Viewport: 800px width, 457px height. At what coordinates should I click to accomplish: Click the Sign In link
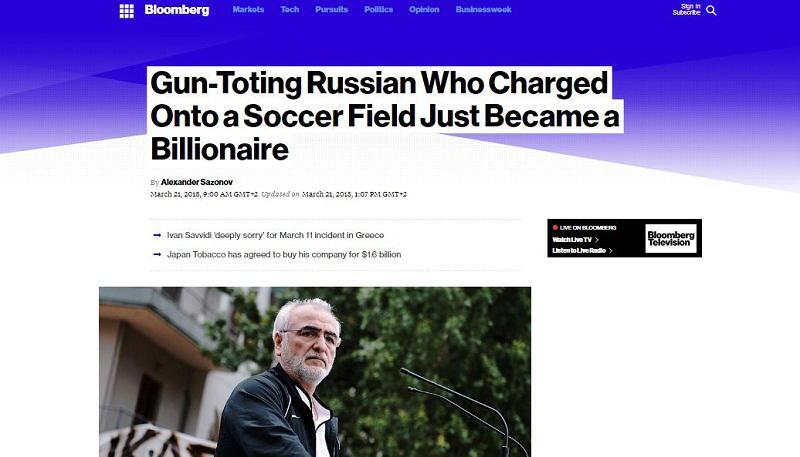click(x=690, y=6)
